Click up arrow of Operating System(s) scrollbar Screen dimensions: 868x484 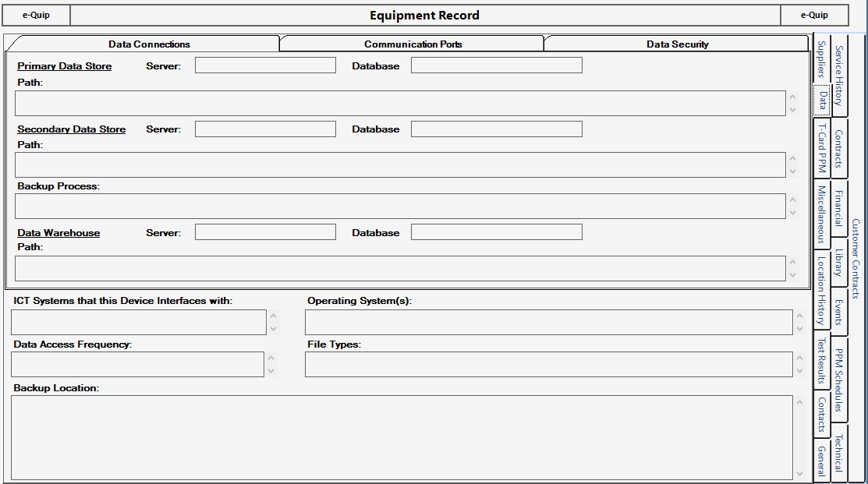pyautogui.click(x=799, y=316)
